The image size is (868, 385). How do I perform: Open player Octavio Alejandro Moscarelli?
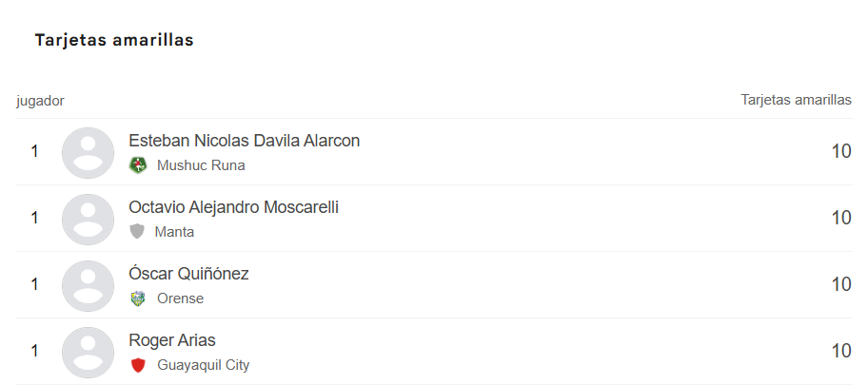(x=233, y=207)
